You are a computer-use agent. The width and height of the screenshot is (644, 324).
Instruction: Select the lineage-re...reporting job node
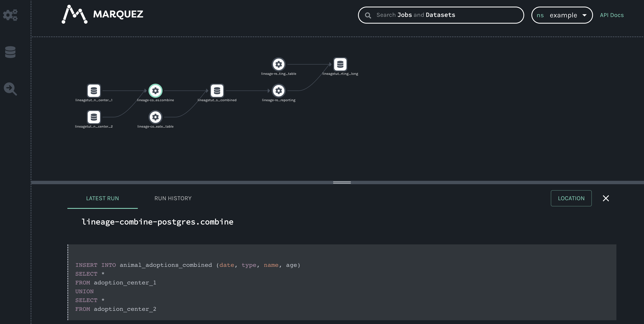pos(278,91)
